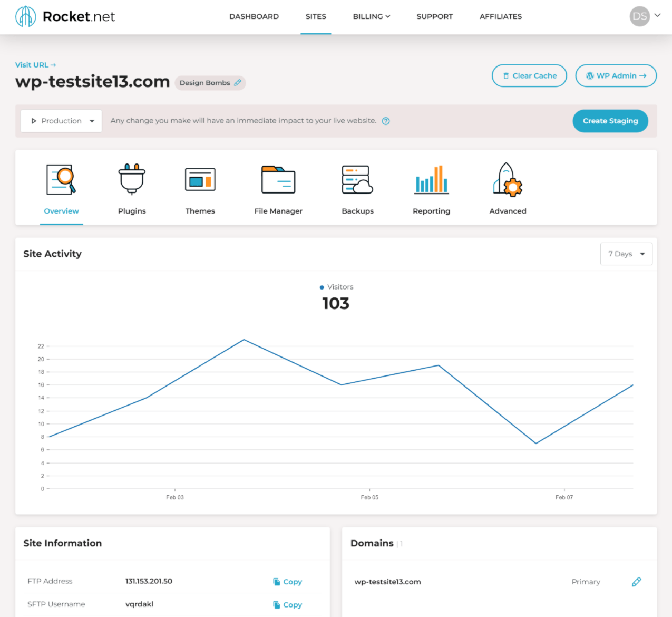Open the Backups section
Viewport: 672px width, 617px height.
pos(357,187)
